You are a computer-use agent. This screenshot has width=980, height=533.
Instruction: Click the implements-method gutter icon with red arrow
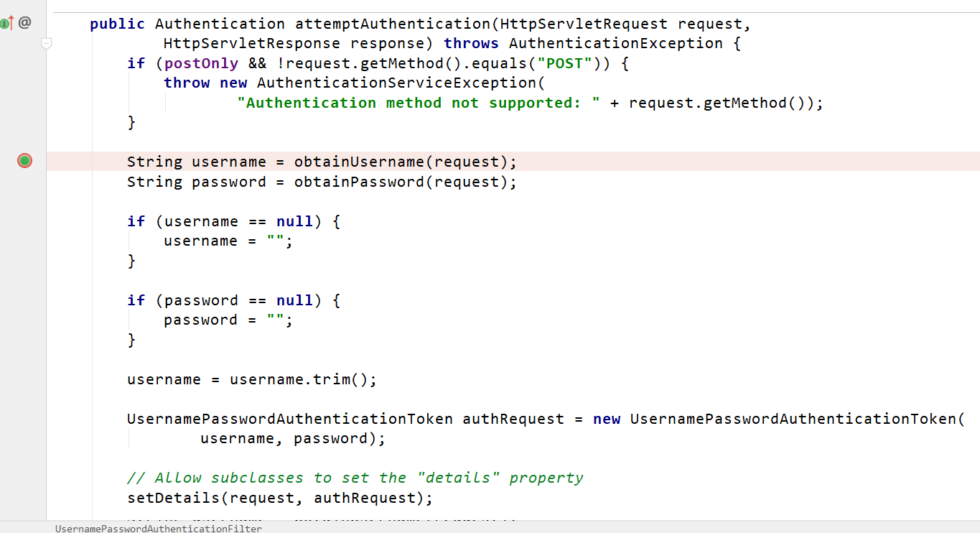(x=7, y=23)
